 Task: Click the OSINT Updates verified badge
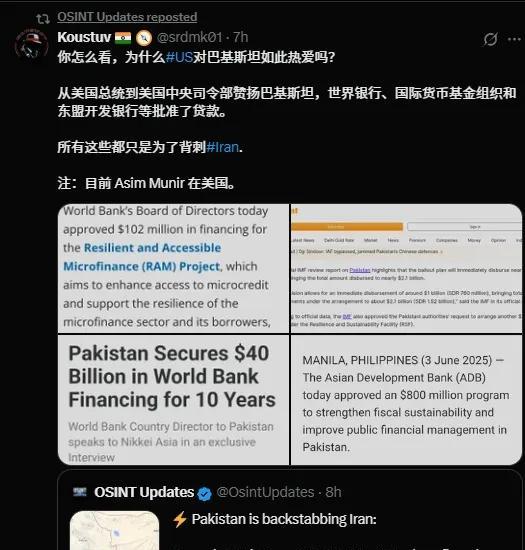(204, 494)
